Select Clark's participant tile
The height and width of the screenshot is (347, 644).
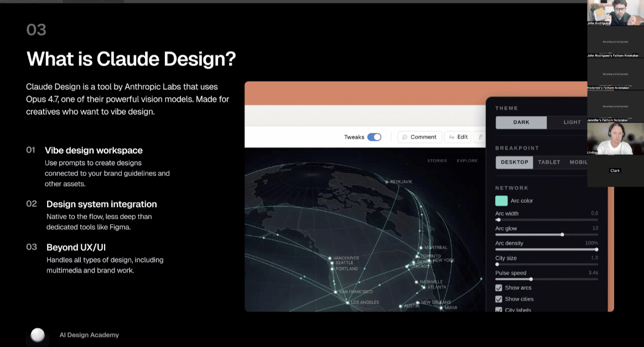[x=615, y=171]
